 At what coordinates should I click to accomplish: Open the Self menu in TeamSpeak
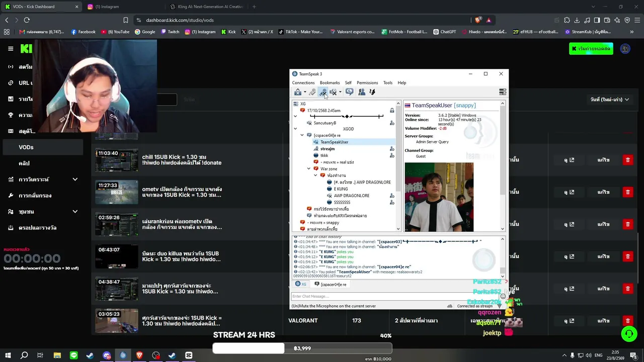[348, 83]
